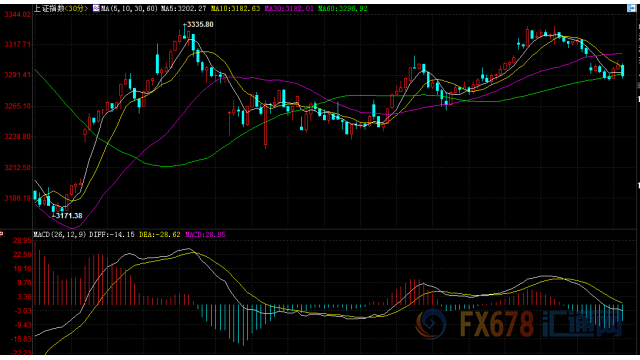Click the green MA60:3296.92 value
This screenshot has width=640, height=360.
tap(343, 8)
